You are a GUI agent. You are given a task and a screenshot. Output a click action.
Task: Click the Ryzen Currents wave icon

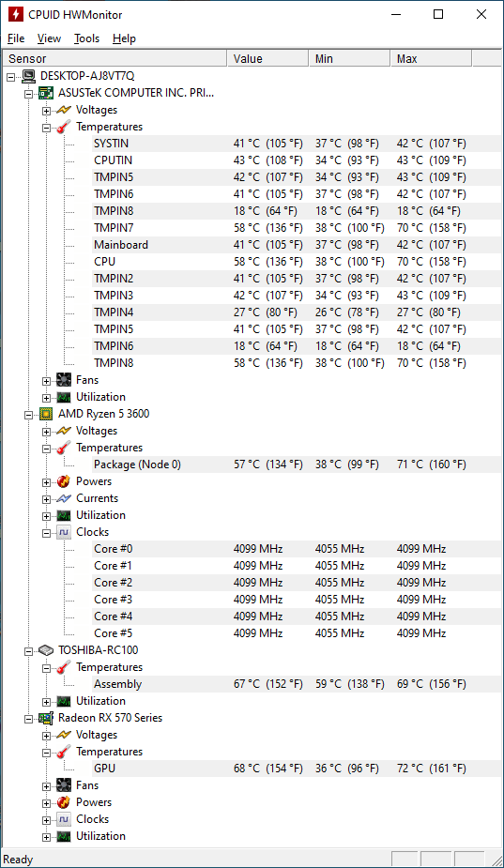[64, 498]
